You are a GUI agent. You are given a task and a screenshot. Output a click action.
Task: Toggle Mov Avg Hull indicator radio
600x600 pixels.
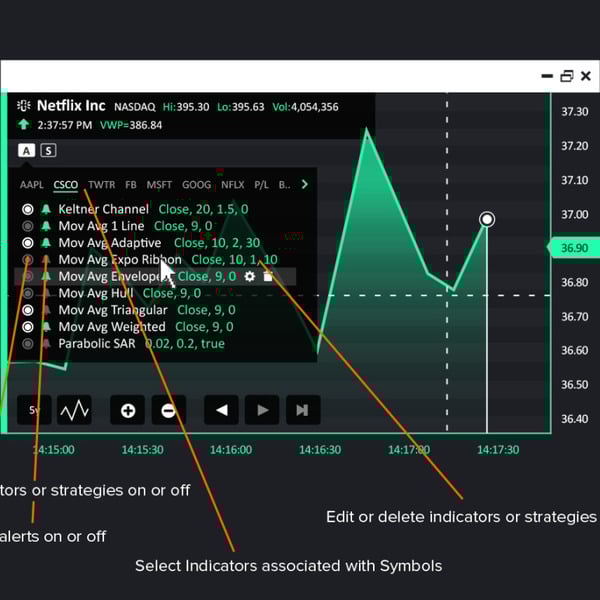pyautogui.click(x=28, y=293)
